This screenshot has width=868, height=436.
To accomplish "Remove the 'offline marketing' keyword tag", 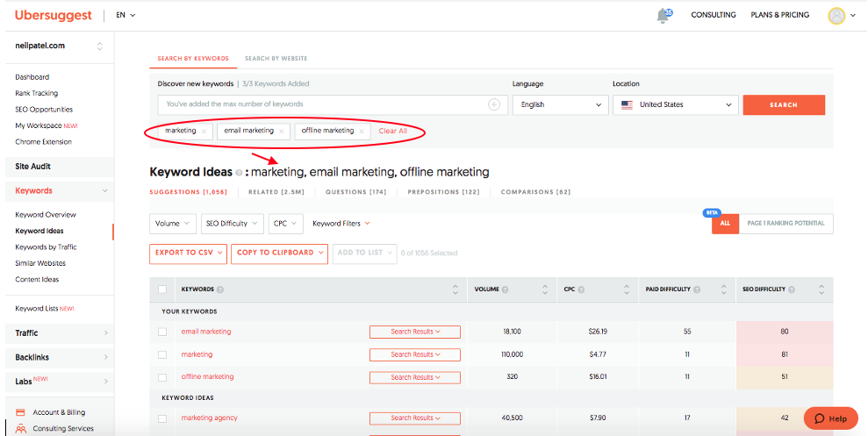I will [x=362, y=131].
